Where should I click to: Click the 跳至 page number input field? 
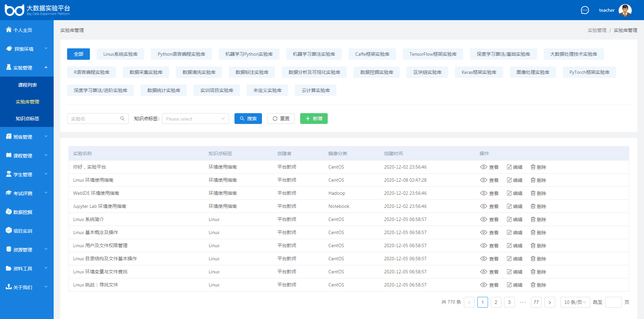(x=613, y=302)
